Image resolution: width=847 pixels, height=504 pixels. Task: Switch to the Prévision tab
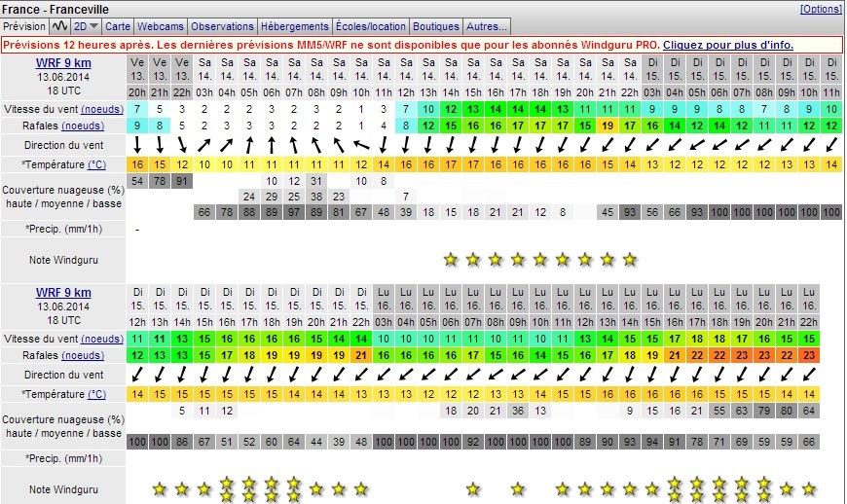coord(24,26)
